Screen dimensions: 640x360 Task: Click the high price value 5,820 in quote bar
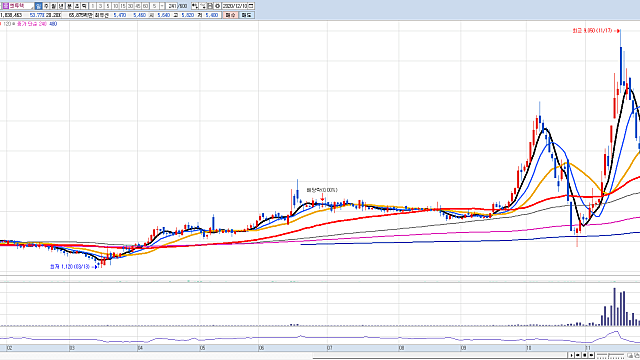click(x=188, y=15)
